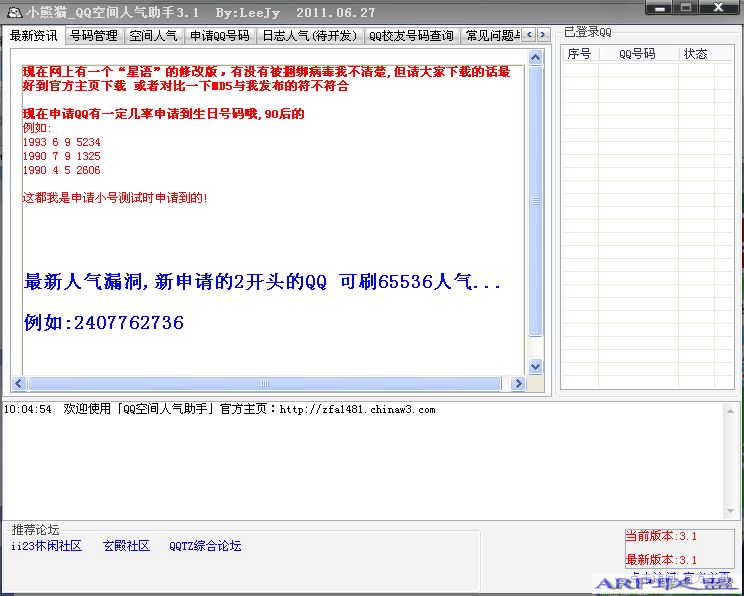Click the QQ号码 column header
The height and width of the screenshot is (596, 744).
(x=637, y=54)
